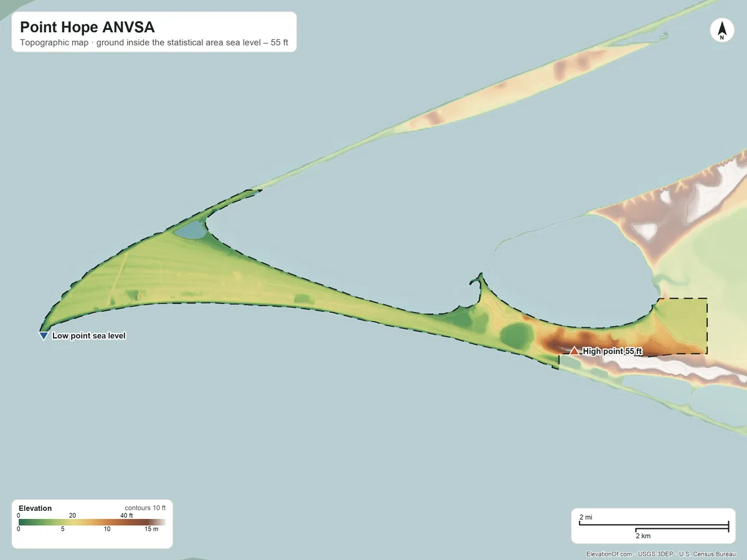Viewport: 747px width, 560px height.
Task: Click the '40 ft' legend tick label
Action: (x=126, y=515)
